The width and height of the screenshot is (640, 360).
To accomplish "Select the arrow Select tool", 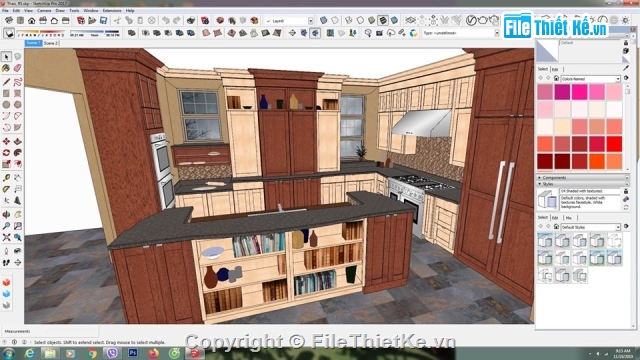I will pos(6,56).
